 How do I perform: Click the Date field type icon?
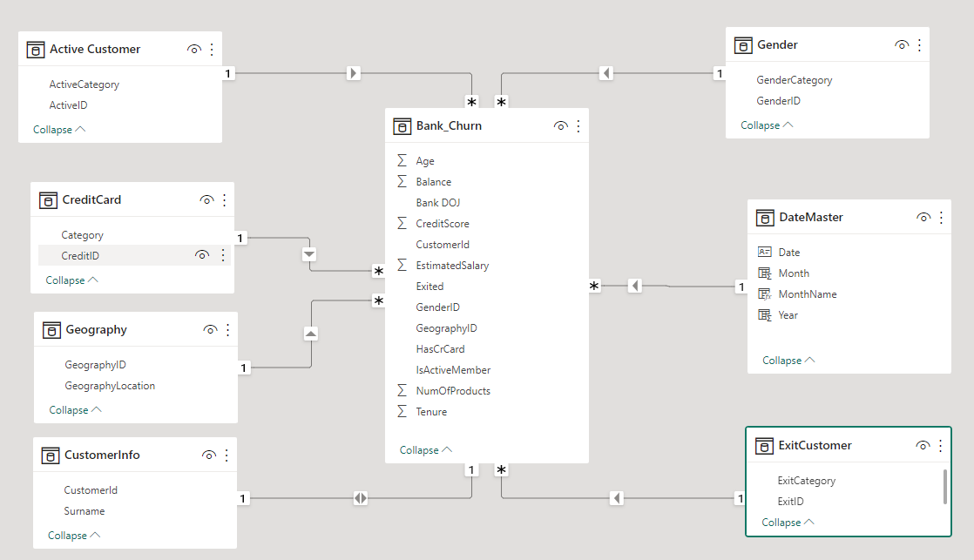point(765,252)
